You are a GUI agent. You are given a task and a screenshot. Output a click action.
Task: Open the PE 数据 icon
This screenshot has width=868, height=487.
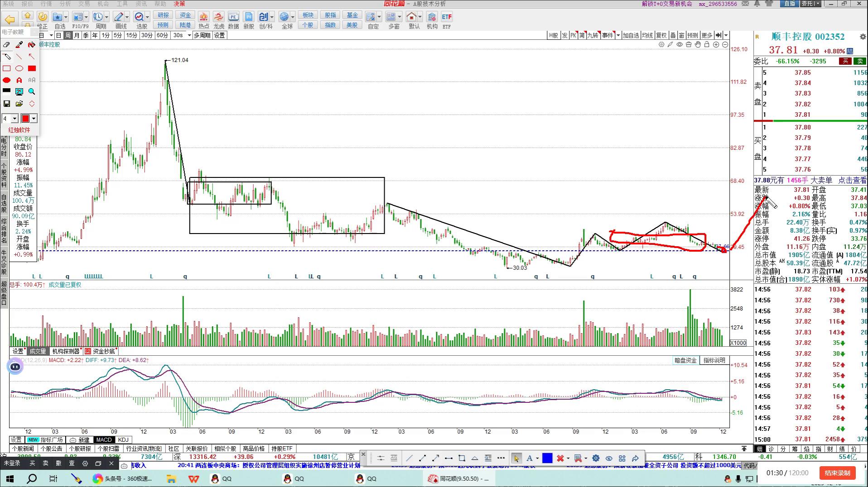tap(233, 20)
